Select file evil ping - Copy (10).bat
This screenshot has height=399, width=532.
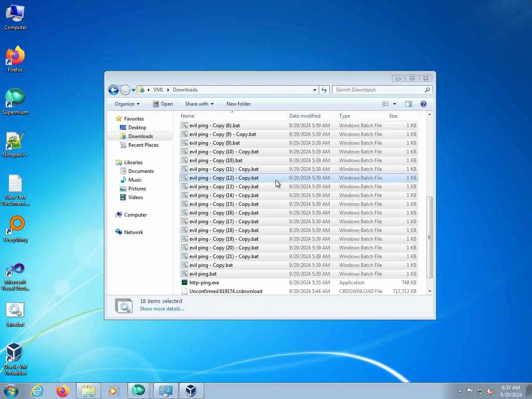[x=298, y=160]
